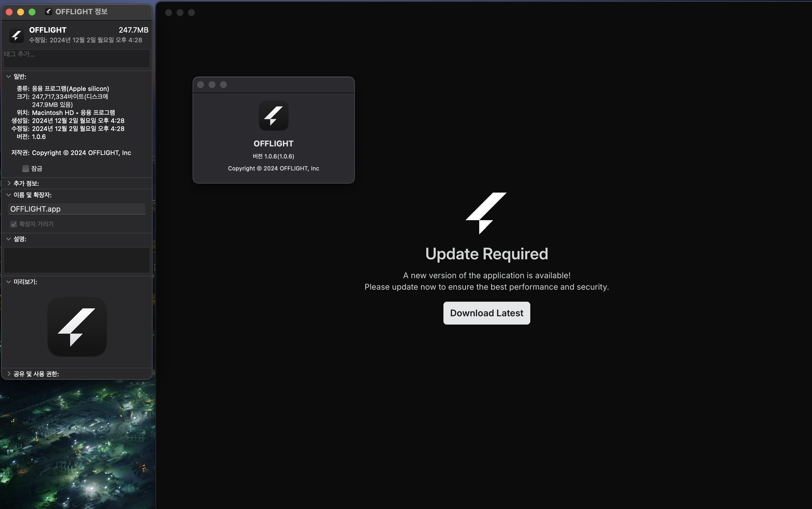The image size is (812, 509).
Task: Expand the 공유 및 사용 권한 section
Action: 9,374
